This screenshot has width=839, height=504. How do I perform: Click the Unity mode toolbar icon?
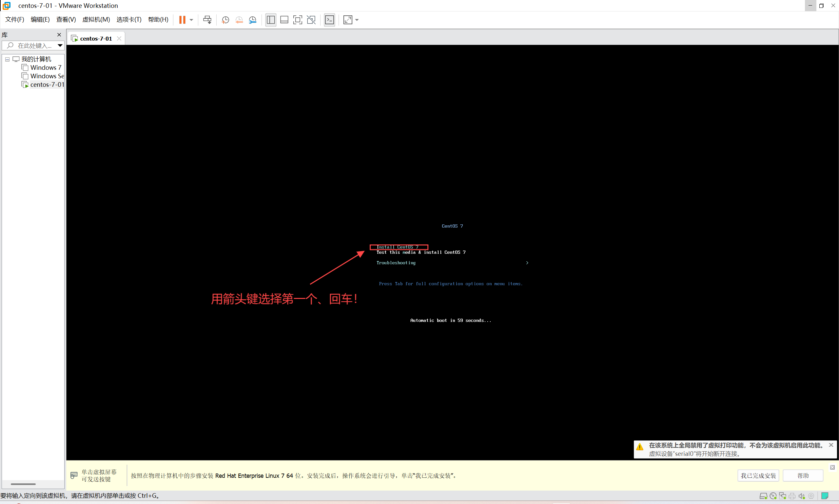point(311,20)
